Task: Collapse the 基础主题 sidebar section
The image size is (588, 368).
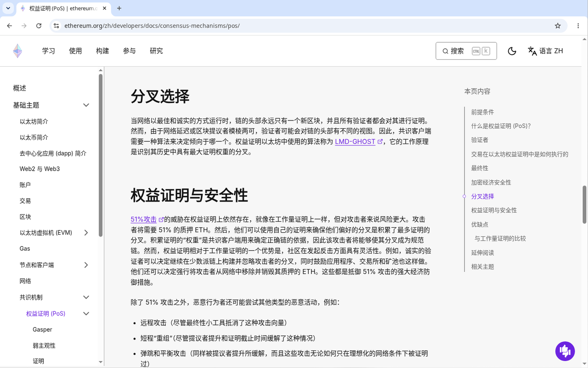Action: [86, 105]
